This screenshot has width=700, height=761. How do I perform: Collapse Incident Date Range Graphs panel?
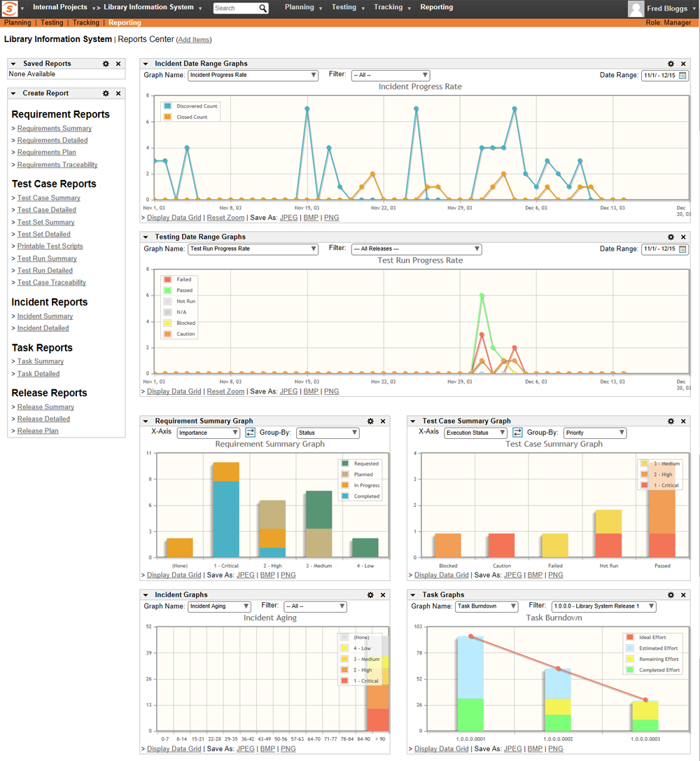pyautogui.click(x=146, y=64)
